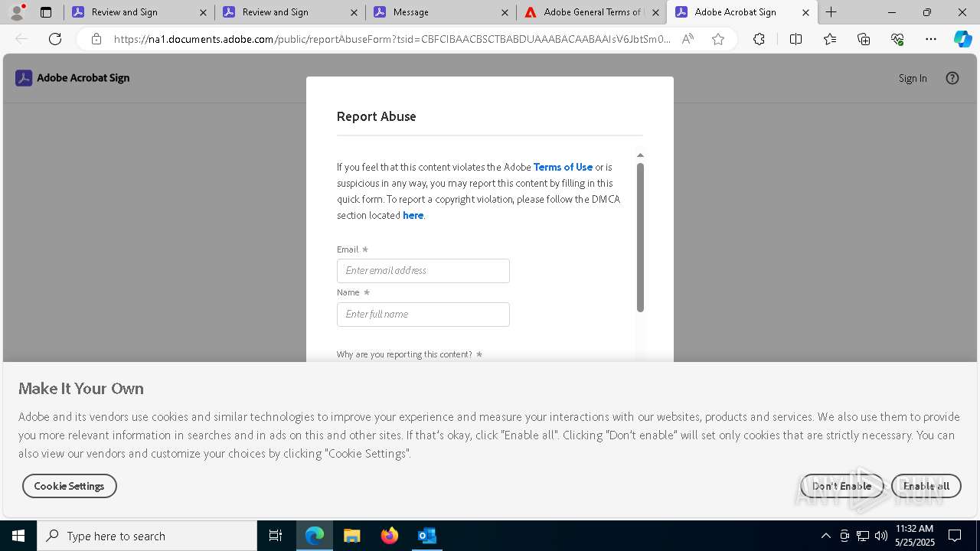Open Collections icon in toolbar
This screenshot has height=551, width=980.
pos(864,39)
